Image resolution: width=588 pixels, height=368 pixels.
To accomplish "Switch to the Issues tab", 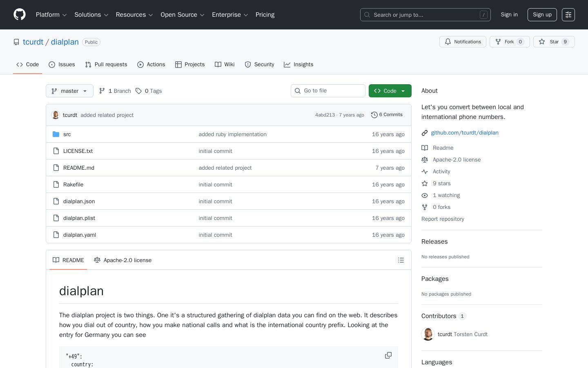I will (x=62, y=65).
